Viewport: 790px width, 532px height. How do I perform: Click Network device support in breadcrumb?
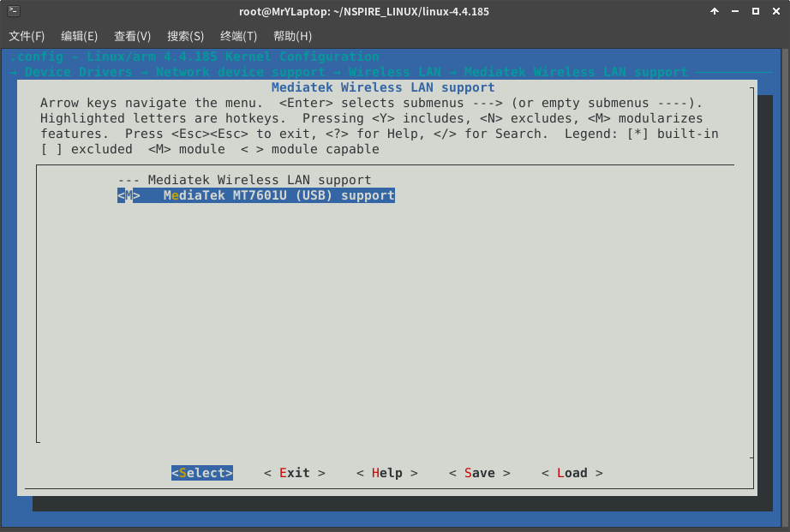pyautogui.click(x=240, y=72)
